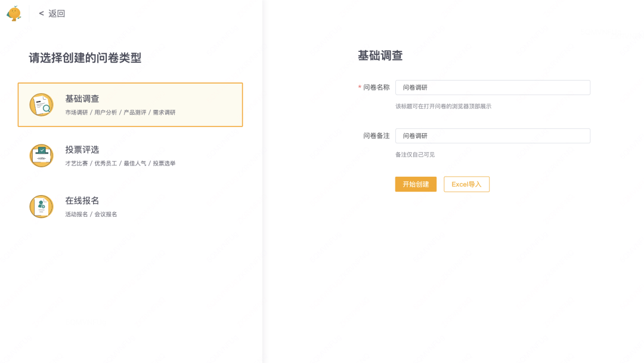Click the 基础调查 heading above the form
Screen dimensions: 644x363
380,56
